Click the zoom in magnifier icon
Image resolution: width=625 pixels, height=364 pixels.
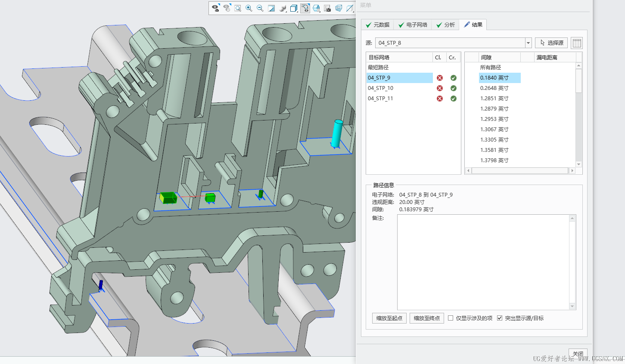coord(249,8)
